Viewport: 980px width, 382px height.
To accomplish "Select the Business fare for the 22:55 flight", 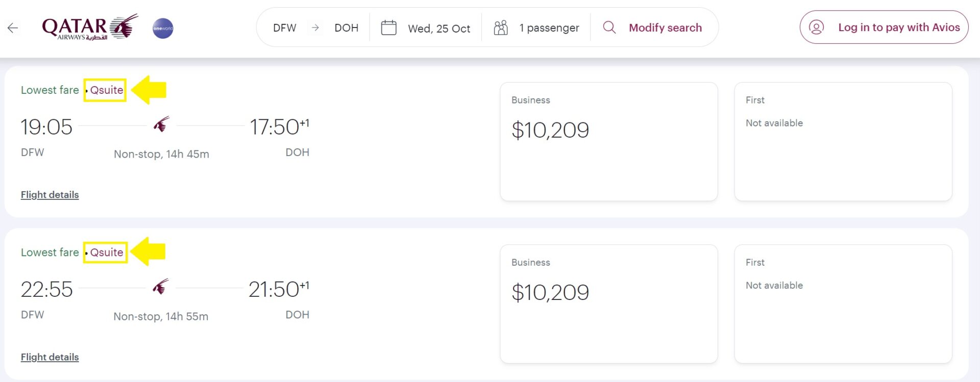I will (x=608, y=304).
